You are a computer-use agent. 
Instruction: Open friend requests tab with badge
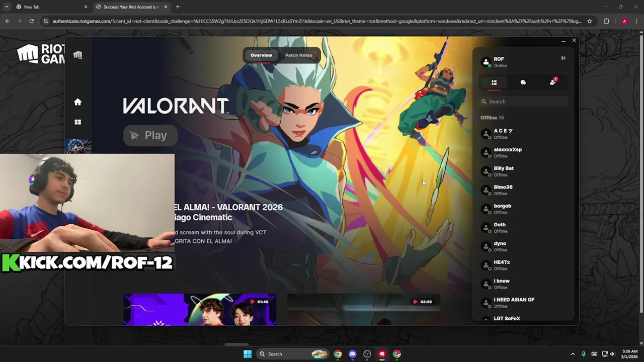pyautogui.click(x=553, y=82)
